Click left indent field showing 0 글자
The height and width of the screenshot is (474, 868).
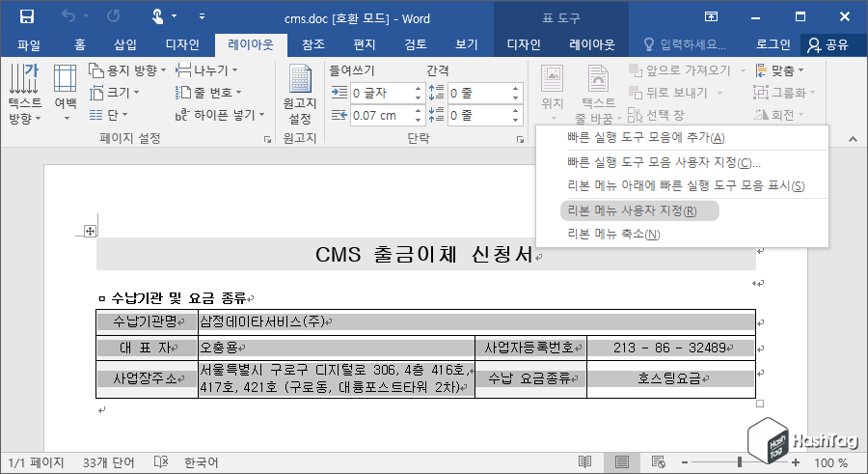click(x=381, y=93)
